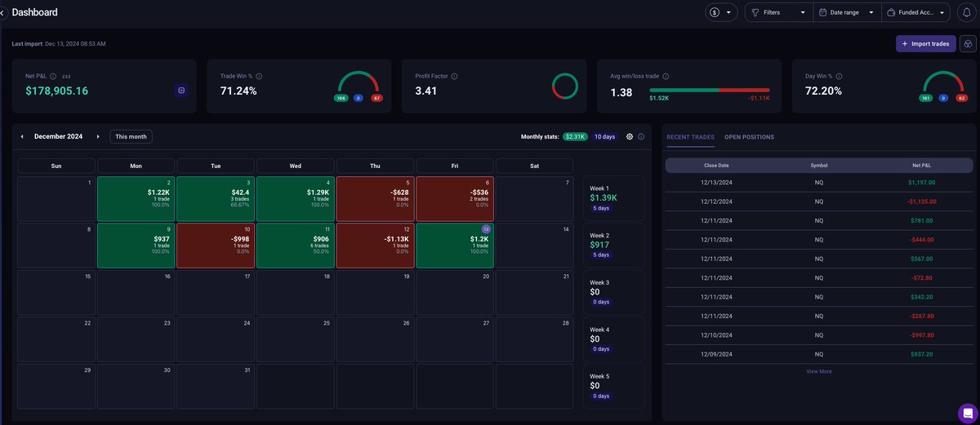
Task: Open December 2 day with $1.22K
Action: pyautogui.click(x=136, y=198)
